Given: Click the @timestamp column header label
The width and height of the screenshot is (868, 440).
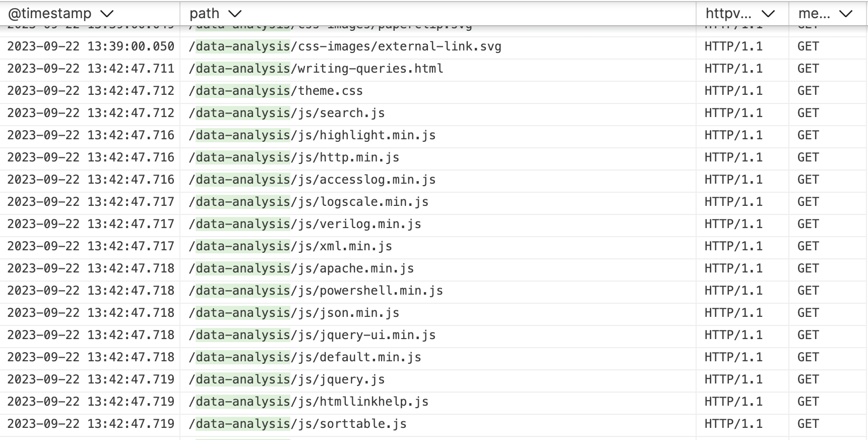Looking at the screenshot, I should point(49,14).
